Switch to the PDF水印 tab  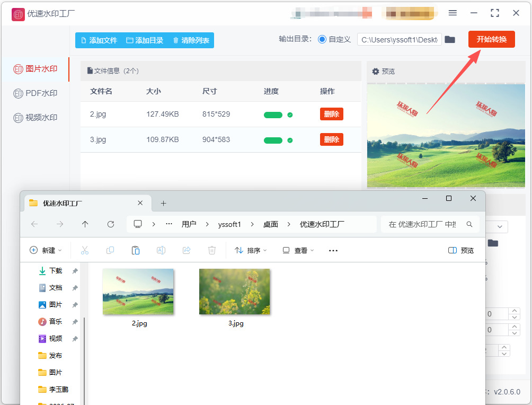(x=36, y=93)
